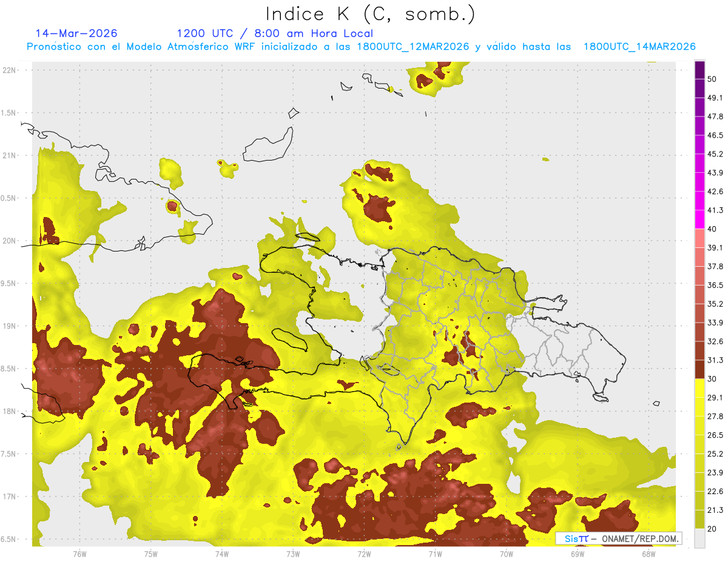Select the bright yellow swatch between 29.1 and 30
This screenshot has height=562, width=728.
[699, 388]
